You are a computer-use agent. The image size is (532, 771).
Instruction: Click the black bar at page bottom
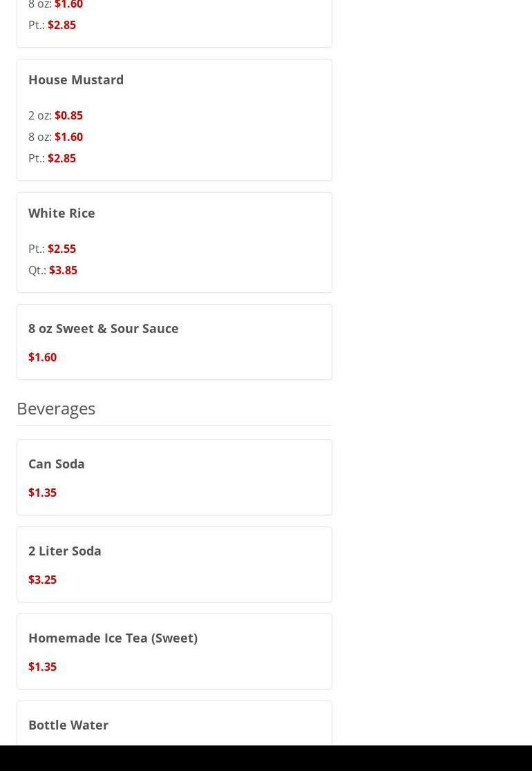point(266,758)
